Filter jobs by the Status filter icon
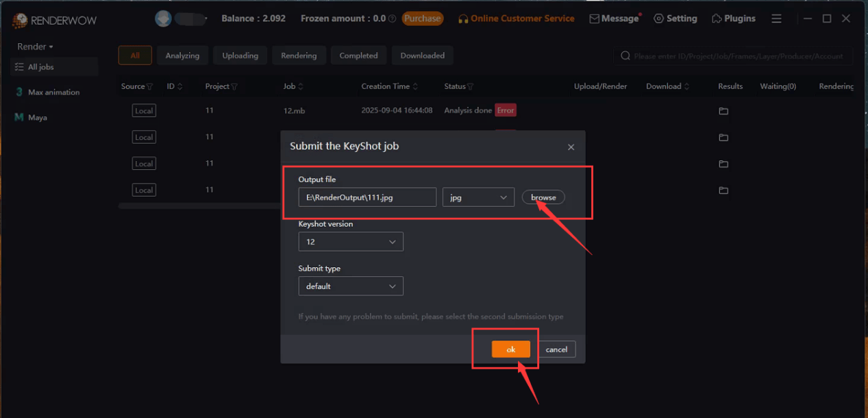Viewport: 868px width, 418px height. 469,86
